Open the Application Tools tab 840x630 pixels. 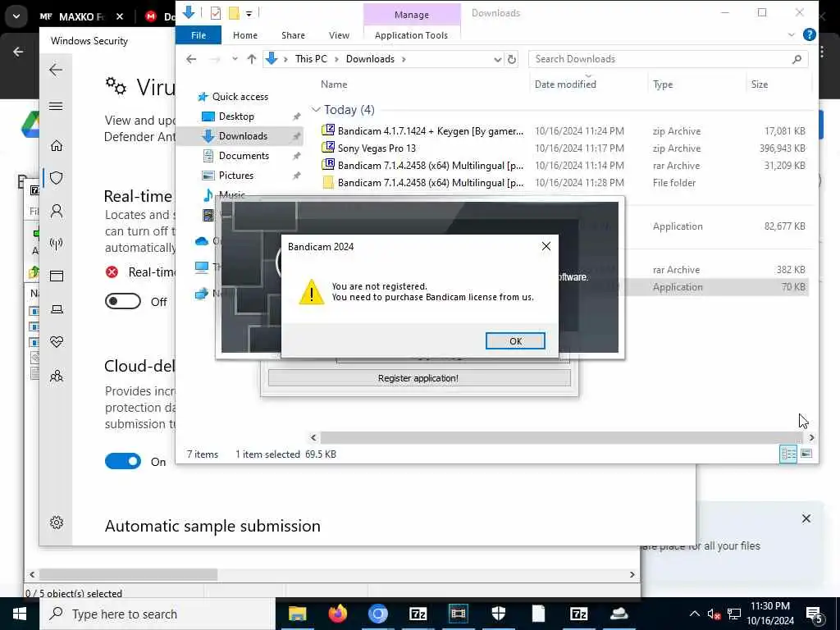pos(411,34)
